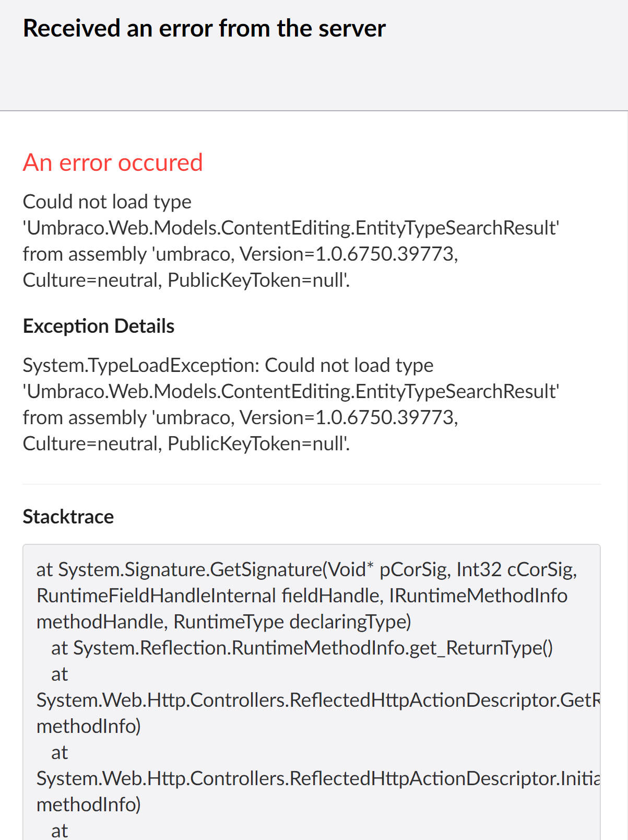Select the red "An error occured" heading
The width and height of the screenshot is (628, 840).
tap(113, 162)
